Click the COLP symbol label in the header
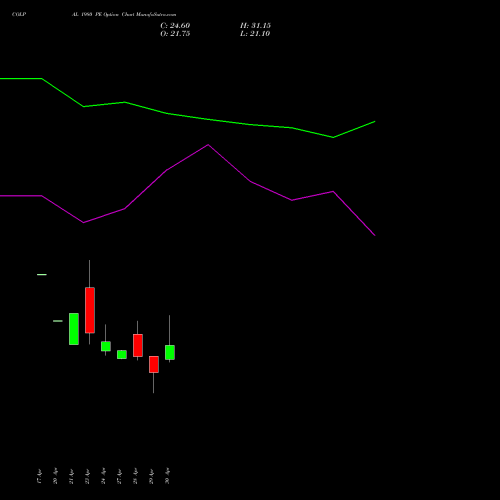This screenshot has height=500, width=500. [x=19, y=14]
